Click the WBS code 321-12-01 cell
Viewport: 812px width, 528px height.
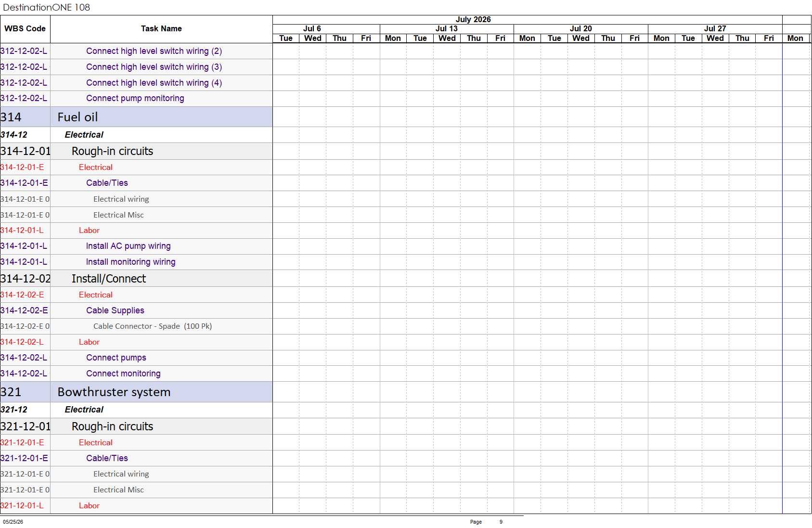click(25, 426)
